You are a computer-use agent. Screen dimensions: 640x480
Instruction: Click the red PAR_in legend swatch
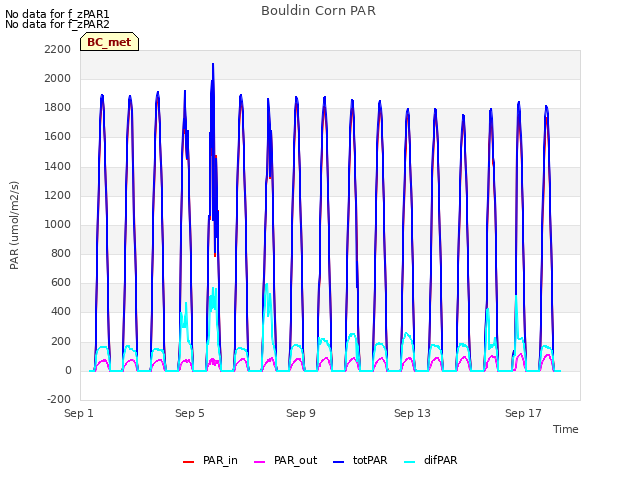[188, 462]
